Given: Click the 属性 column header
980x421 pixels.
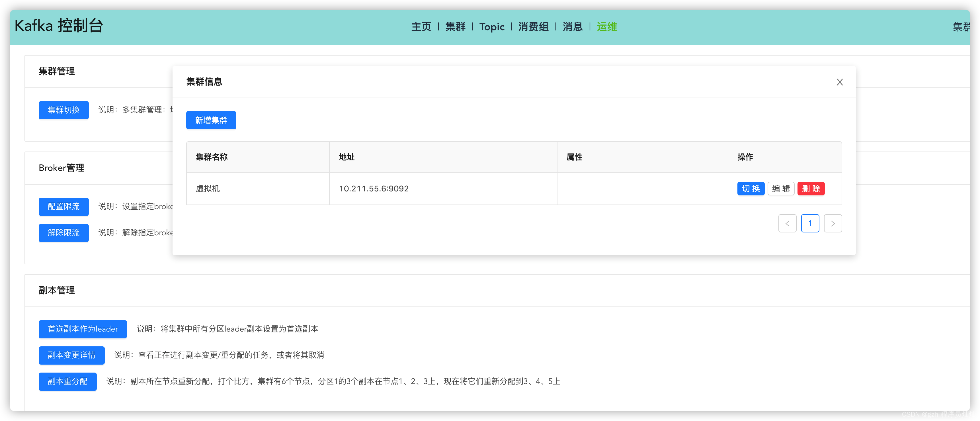Looking at the screenshot, I should 642,157.
